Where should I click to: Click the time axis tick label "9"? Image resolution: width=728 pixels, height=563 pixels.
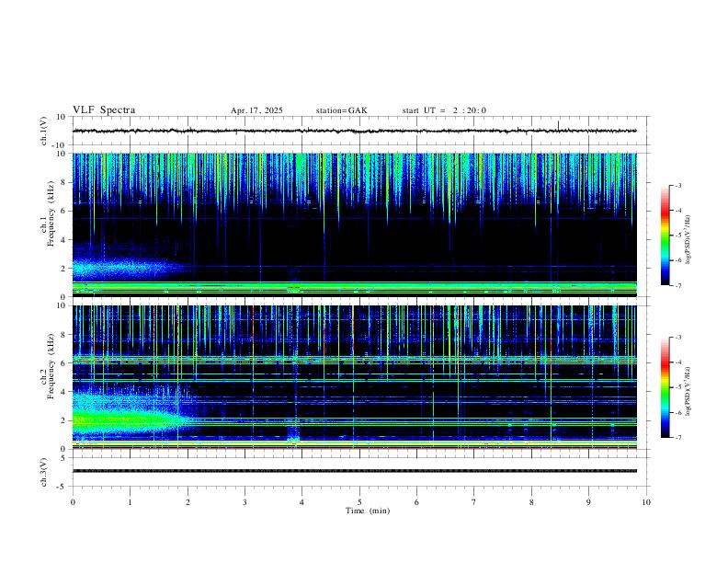[588, 502]
